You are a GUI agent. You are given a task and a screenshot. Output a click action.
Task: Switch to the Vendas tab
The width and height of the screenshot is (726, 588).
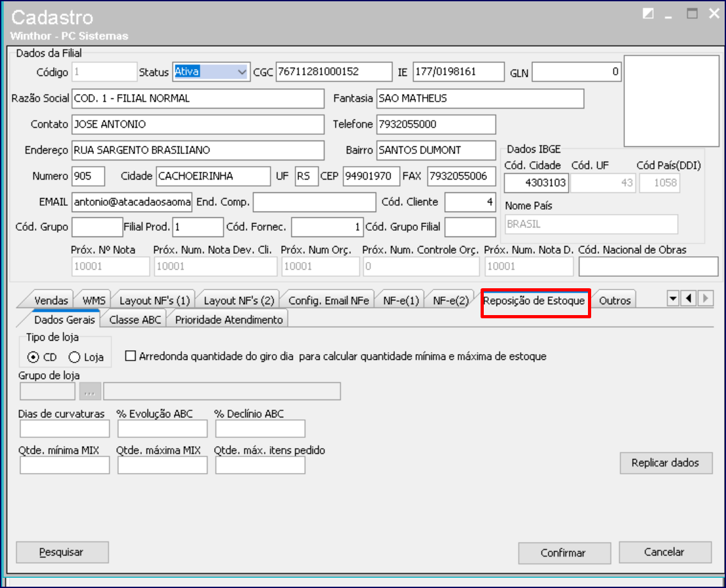click(x=51, y=300)
